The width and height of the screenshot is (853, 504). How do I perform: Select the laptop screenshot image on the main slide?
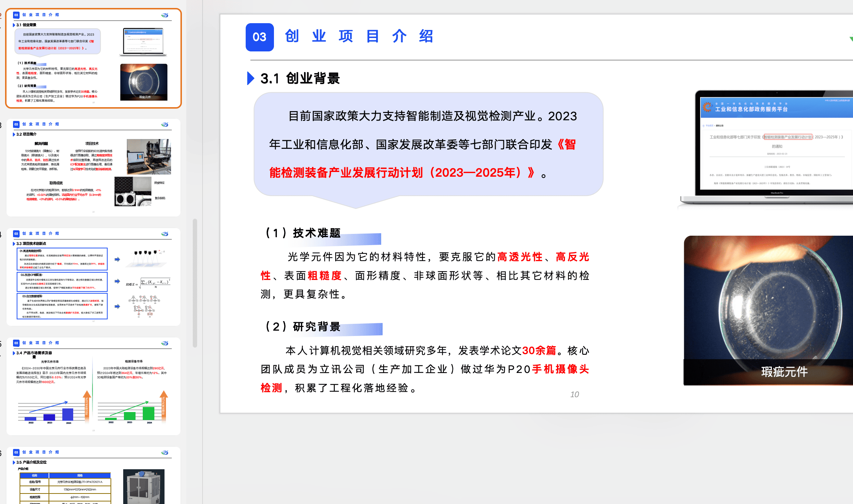click(766, 149)
